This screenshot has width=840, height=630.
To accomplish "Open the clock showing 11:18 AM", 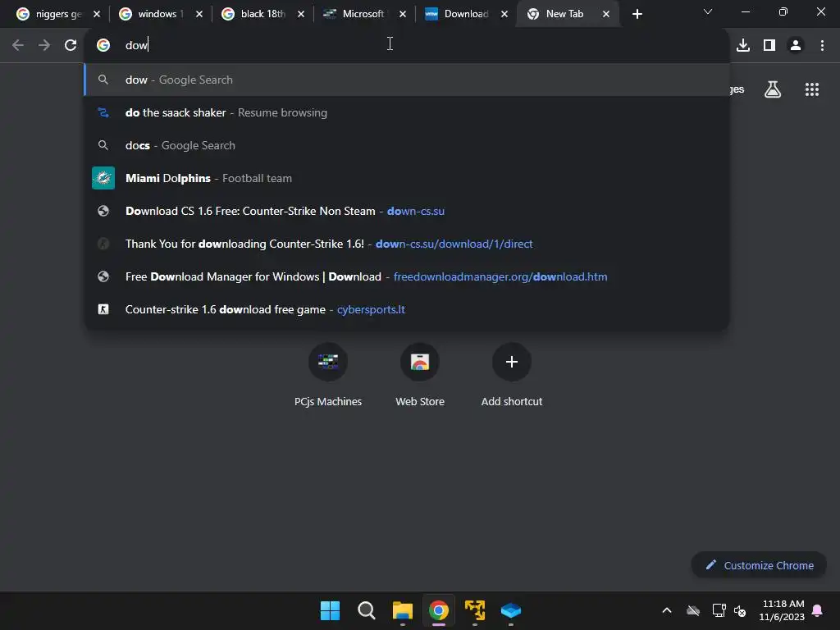I will 782,610.
